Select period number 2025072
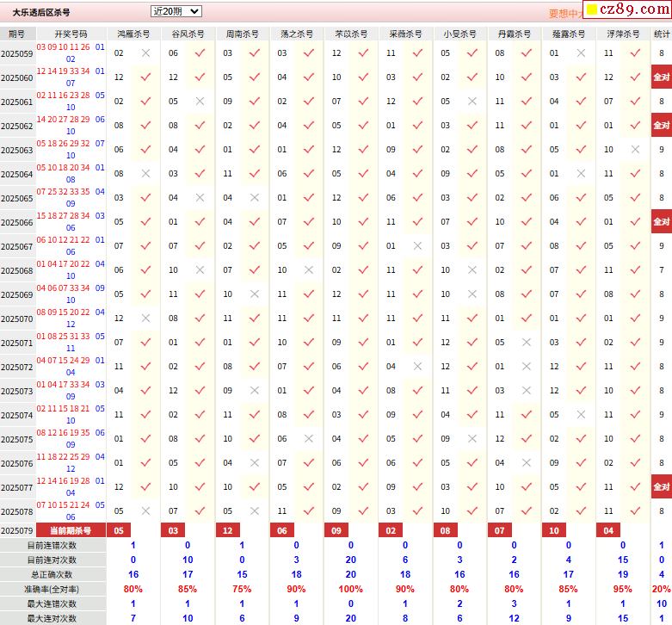Viewport: 672px width, 625px height. [x=16, y=367]
